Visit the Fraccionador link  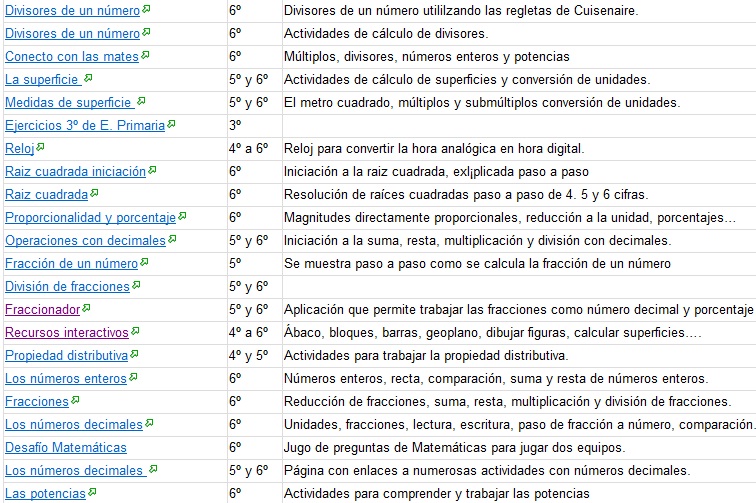pyautogui.click(x=42, y=310)
